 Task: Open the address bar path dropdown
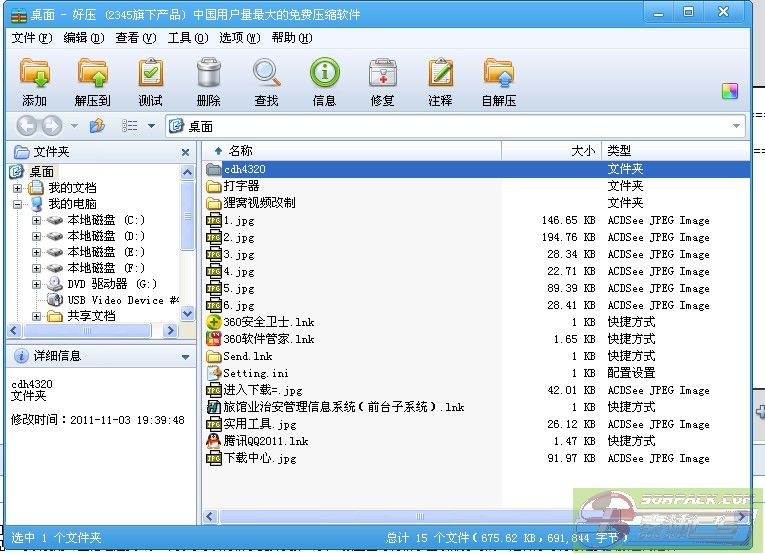[737, 127]
